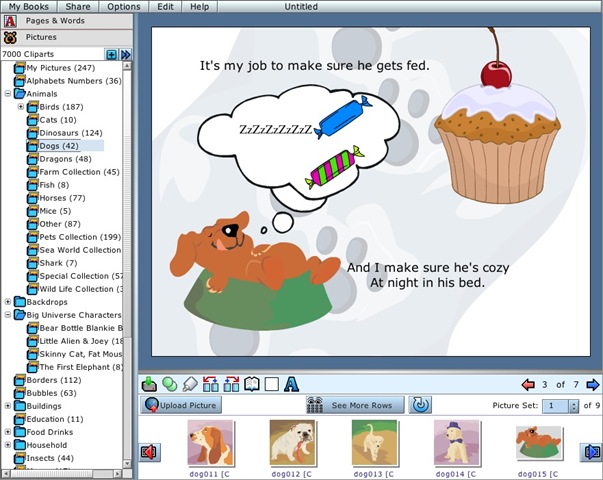This screenshot has width=603, height=480.
Task: Click the text 'It's my job to make sure he gets fed.'
Action: [x=314, y=66]
